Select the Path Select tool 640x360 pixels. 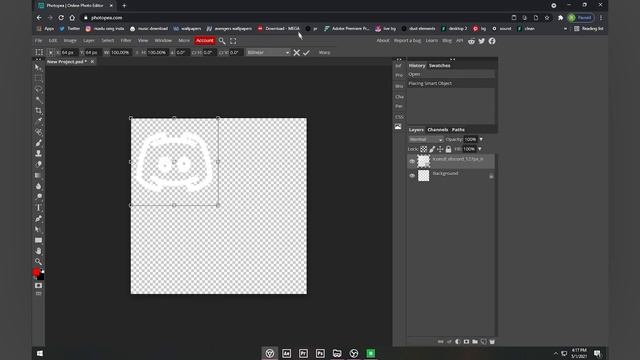[38, 229]
